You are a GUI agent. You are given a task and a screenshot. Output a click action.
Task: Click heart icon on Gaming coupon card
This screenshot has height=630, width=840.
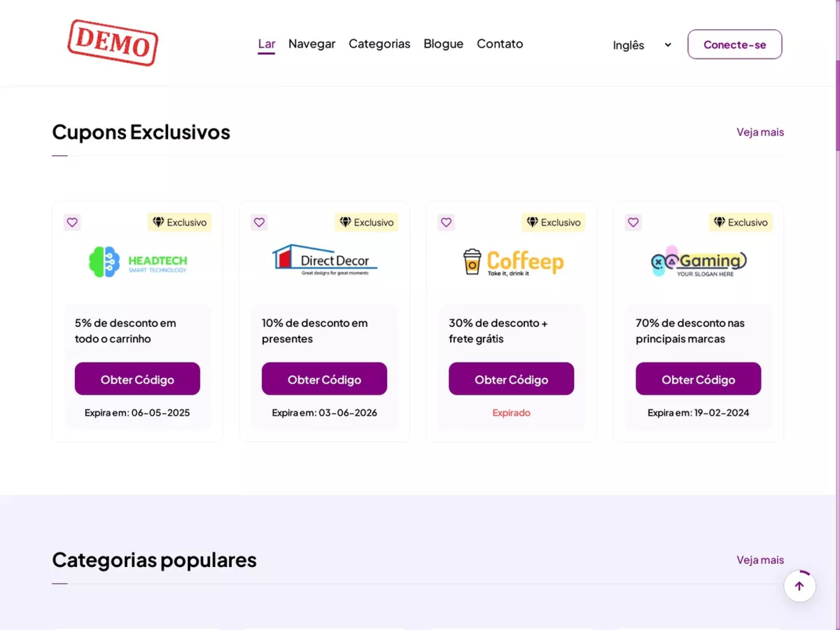tap(633, 222)
